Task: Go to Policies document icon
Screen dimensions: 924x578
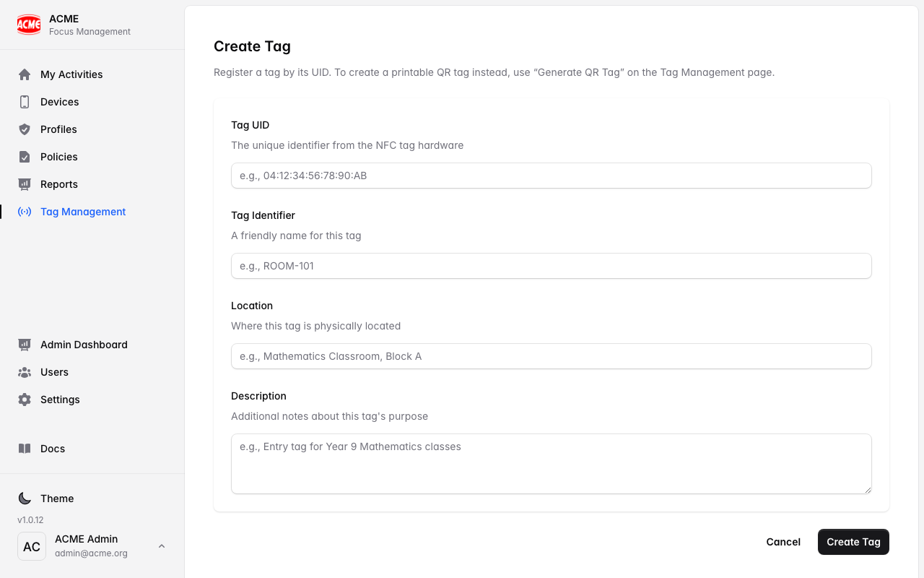Action: (25, 157)
